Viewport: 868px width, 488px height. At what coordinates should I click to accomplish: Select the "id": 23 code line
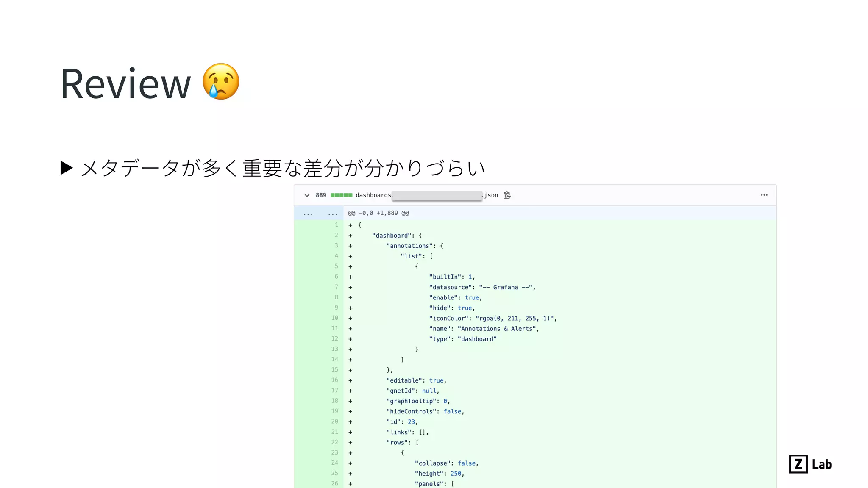click(402, 422)
